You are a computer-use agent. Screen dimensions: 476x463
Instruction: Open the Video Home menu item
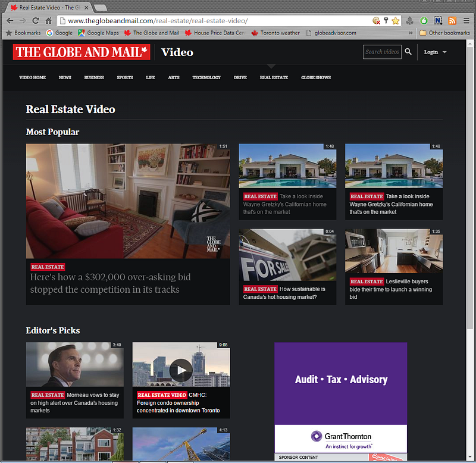pyautogui.click(x=33, y=77)
